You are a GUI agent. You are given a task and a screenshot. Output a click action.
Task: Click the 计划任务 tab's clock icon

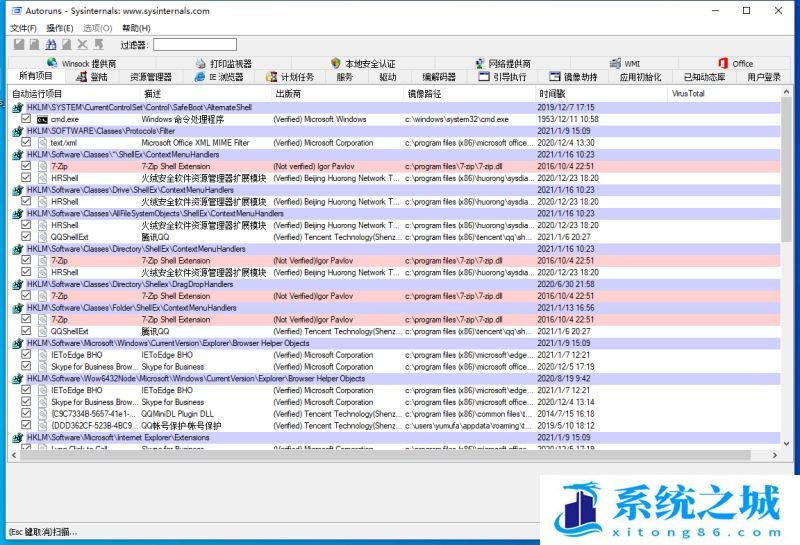(x=271, y=77)
